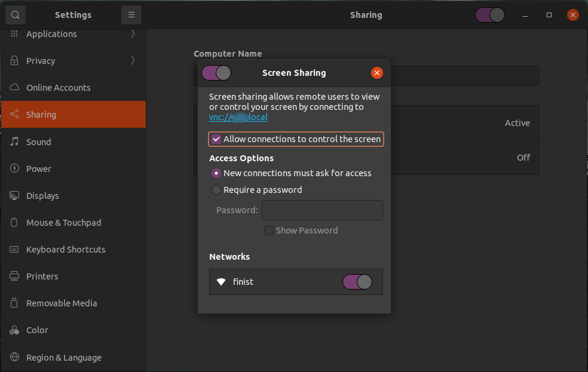Select the Require a password option

(x=216, y=190)
